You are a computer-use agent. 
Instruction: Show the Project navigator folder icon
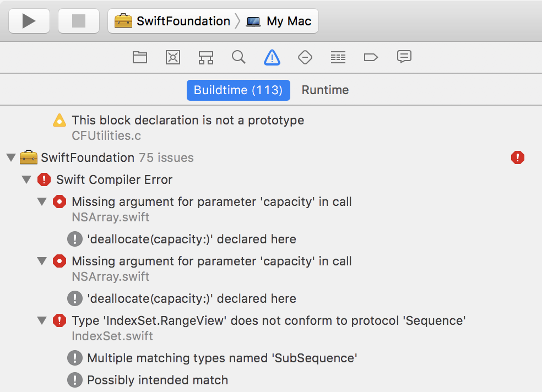(140, 57)
